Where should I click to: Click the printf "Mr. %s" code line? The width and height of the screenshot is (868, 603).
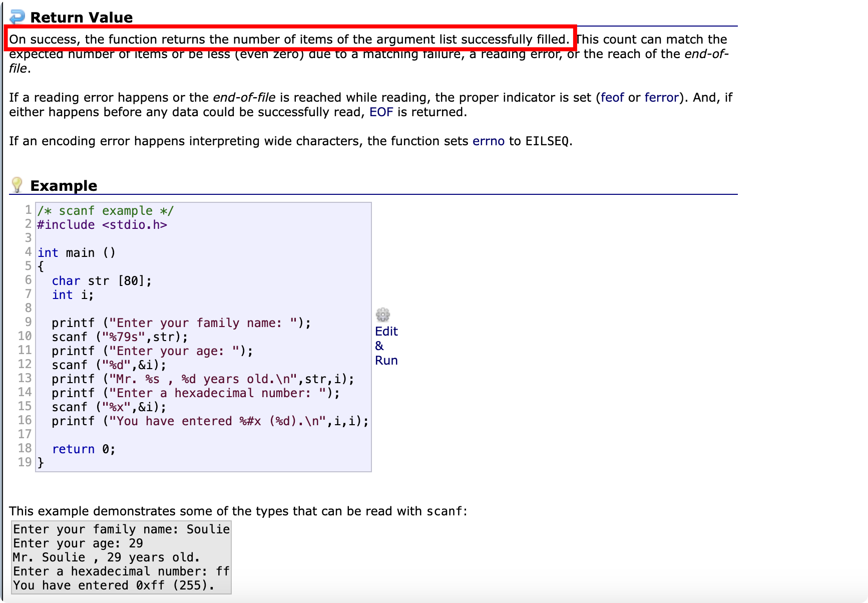[203, 379]
